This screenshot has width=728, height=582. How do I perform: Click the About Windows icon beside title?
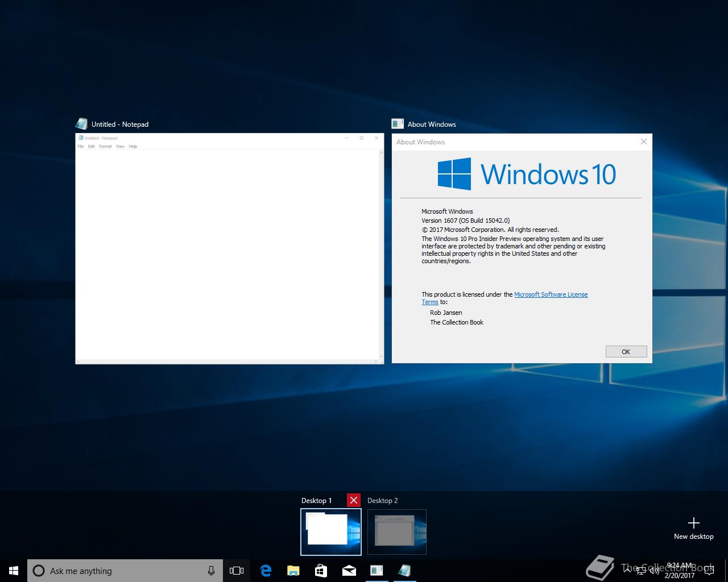coord(398,124)
